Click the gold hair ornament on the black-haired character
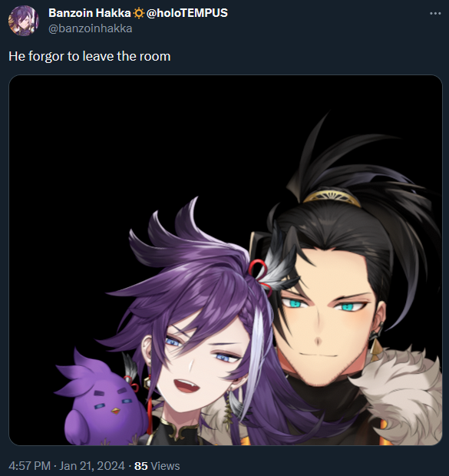 pos(332,197)
